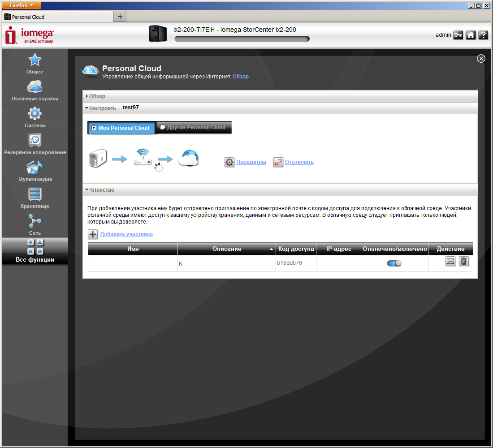This screenshot has height=448, width=493.
Task: Open the Хранилище storage section
Action: [x=35, y=198]
